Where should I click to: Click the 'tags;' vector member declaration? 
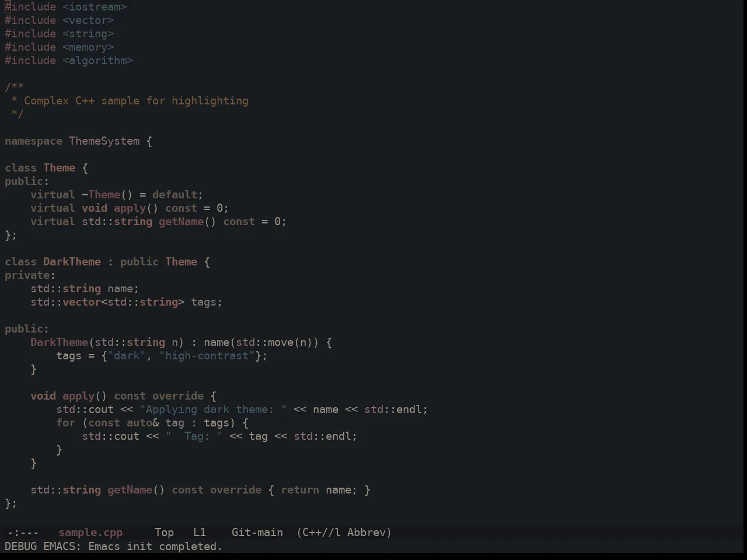[207, 302]
